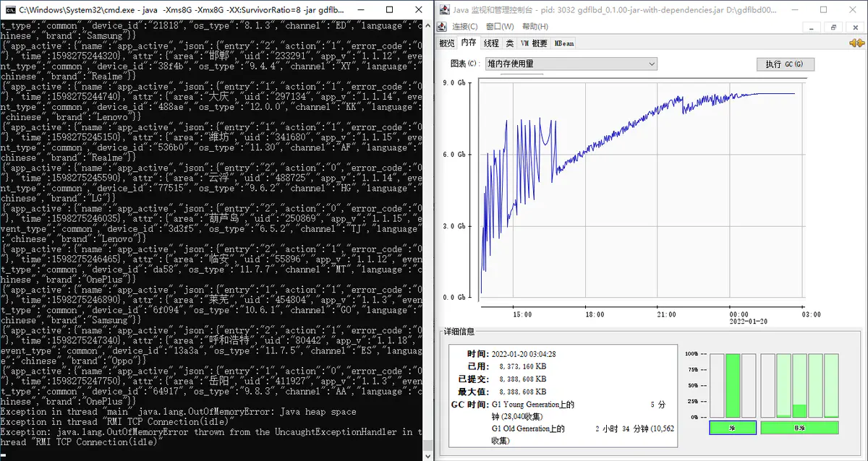Screen dimensions: 868x461
Task: Click the 18:00 time axis label
Action: point(595,314)
